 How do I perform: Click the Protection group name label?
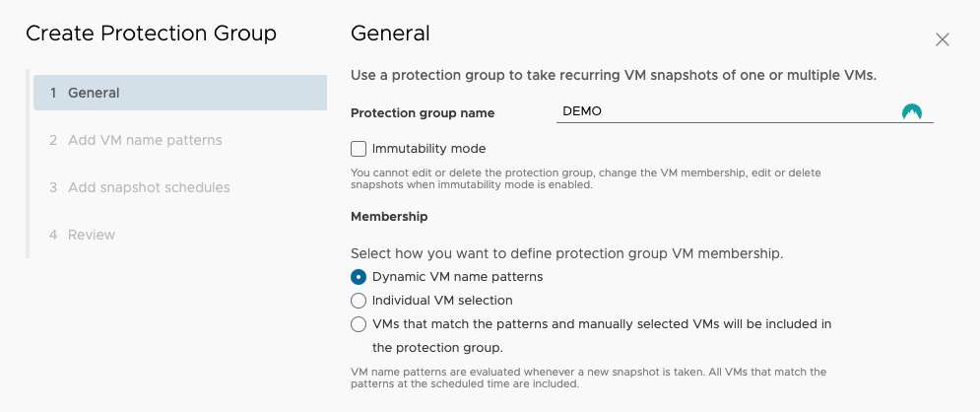423,113
